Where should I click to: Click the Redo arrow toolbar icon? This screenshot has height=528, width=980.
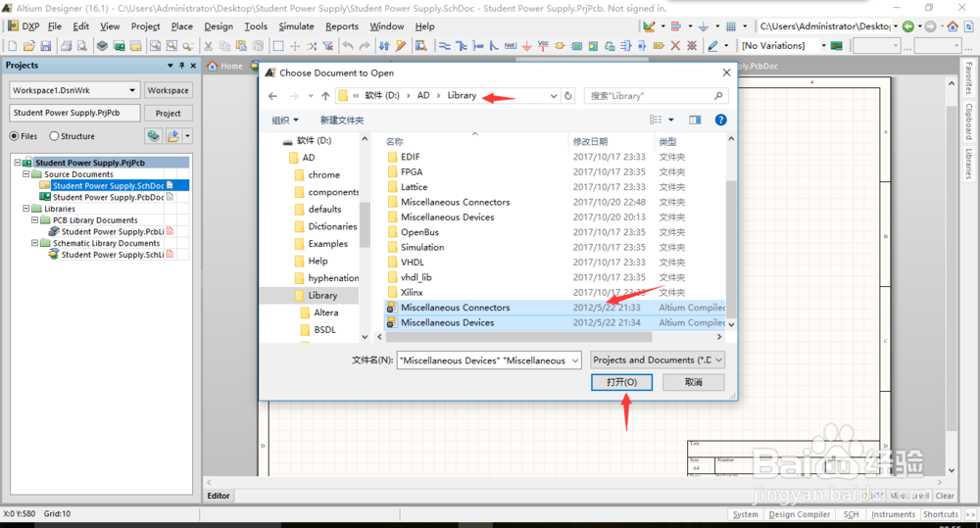(x=365, y=46)
